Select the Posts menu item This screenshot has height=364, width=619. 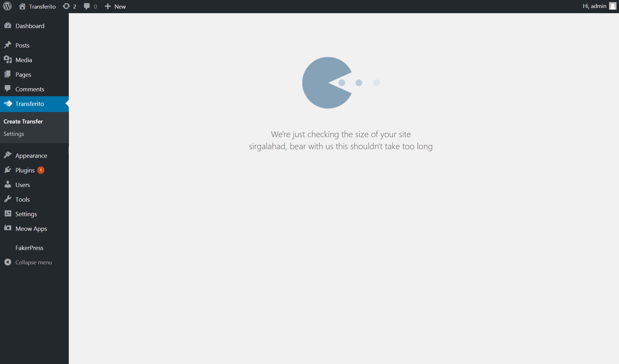pos(22,45)
